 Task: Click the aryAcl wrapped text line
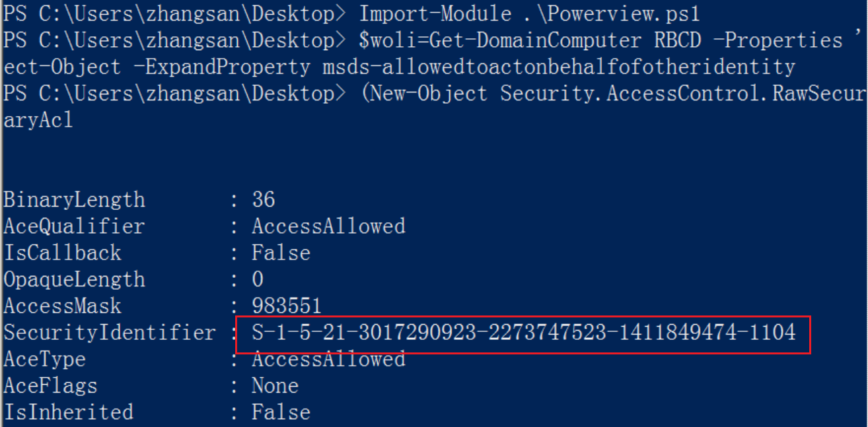38,120
